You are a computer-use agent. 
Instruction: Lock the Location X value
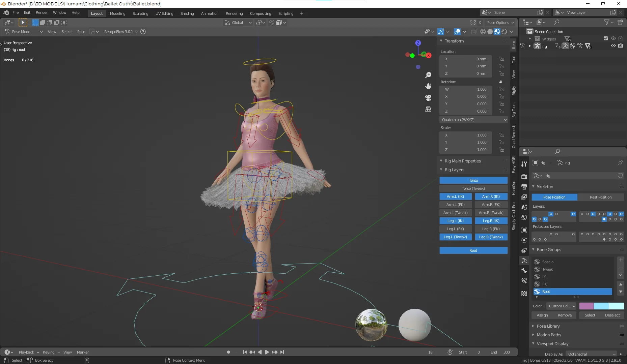tap(501, 59)
